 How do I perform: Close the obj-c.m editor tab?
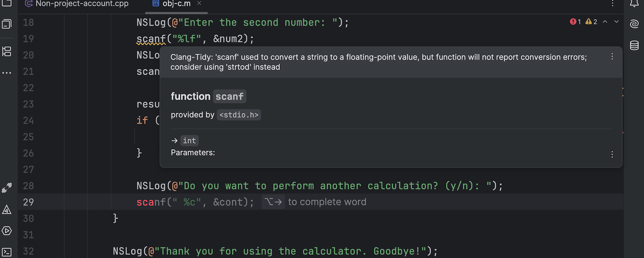click(199, 3)
